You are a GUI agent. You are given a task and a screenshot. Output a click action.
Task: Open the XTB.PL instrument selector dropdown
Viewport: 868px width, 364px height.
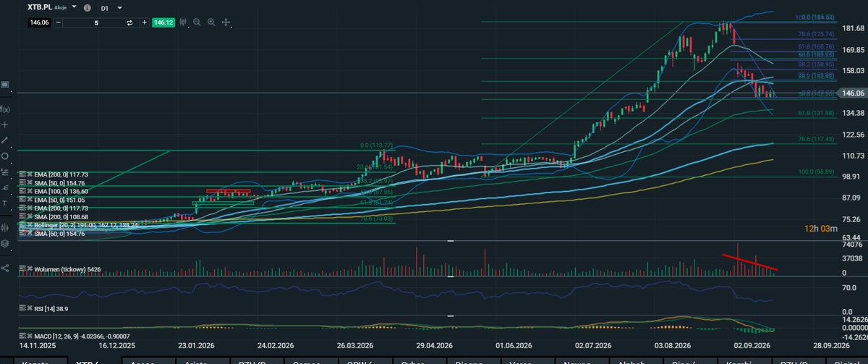click(74, 7)
